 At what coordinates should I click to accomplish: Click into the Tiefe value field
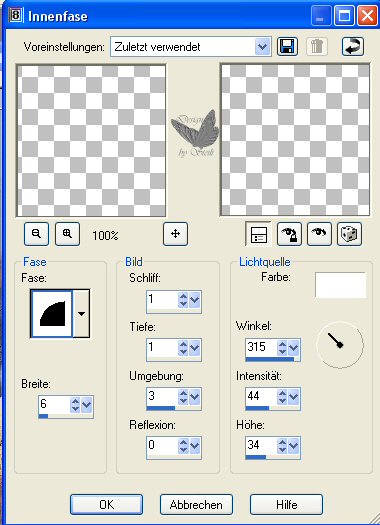click(162, 347)
